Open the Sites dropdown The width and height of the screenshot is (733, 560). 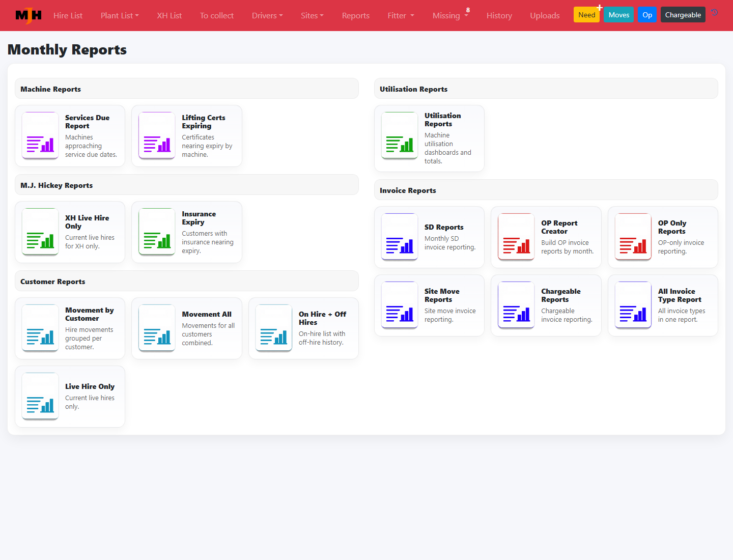click(312, 16)
